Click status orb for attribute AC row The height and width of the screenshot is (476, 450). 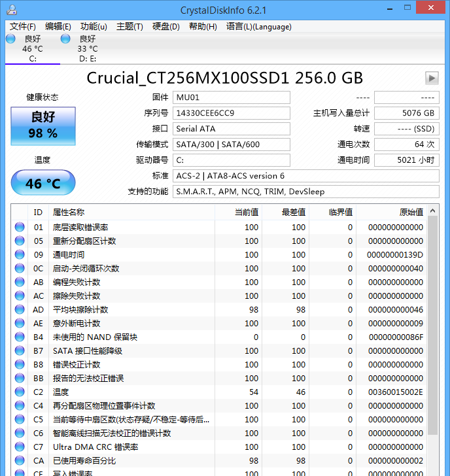coord(20,296)
